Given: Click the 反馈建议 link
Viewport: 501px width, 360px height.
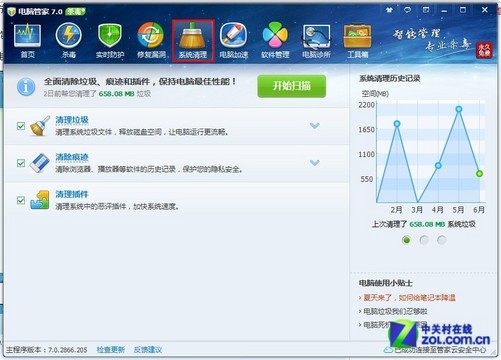Looking at the screenshot, I should [x=148, y=350].
